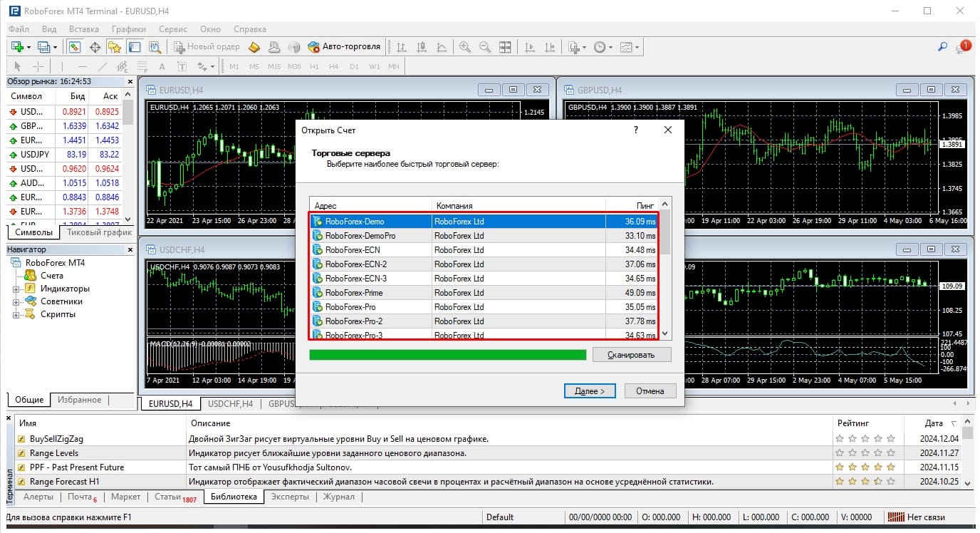Click the zoom out magnifier icon
The width and height of the screenshot is (980, 533).
[485, 47]
